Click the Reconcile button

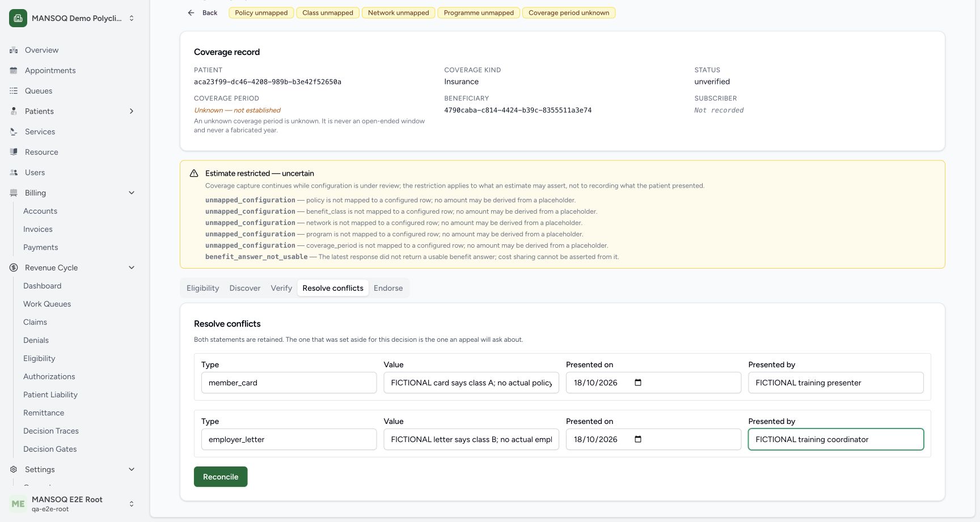[x=221, y=477]
